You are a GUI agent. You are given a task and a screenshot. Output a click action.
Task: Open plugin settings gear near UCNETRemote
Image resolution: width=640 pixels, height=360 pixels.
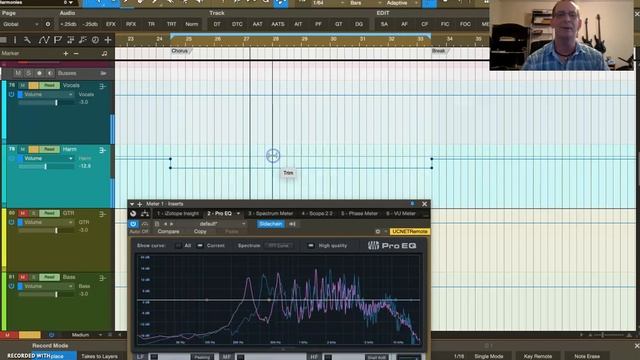point(378,231)
